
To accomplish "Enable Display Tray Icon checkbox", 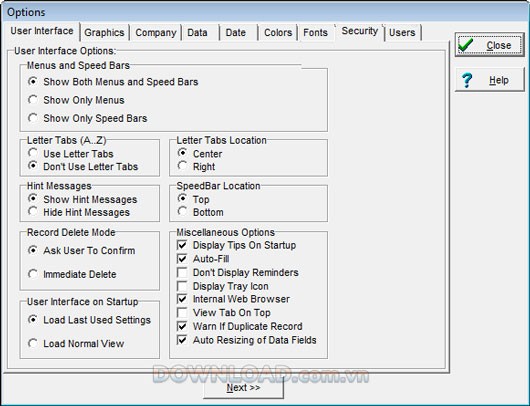I will tap(182, 286).
